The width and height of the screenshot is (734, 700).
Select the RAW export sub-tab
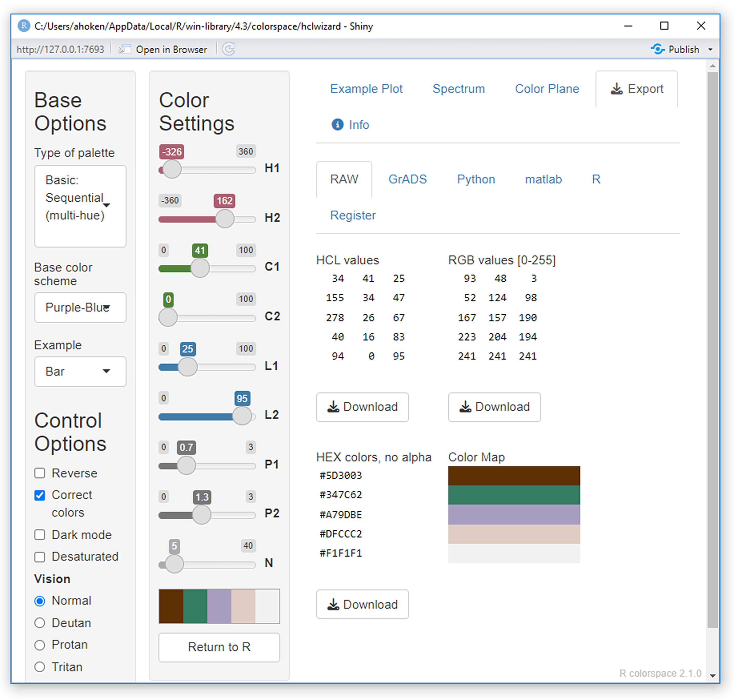344,179
